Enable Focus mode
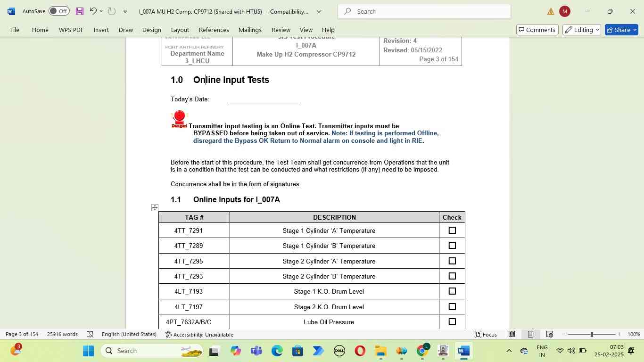The image size is (644, 362). point(486,334)
